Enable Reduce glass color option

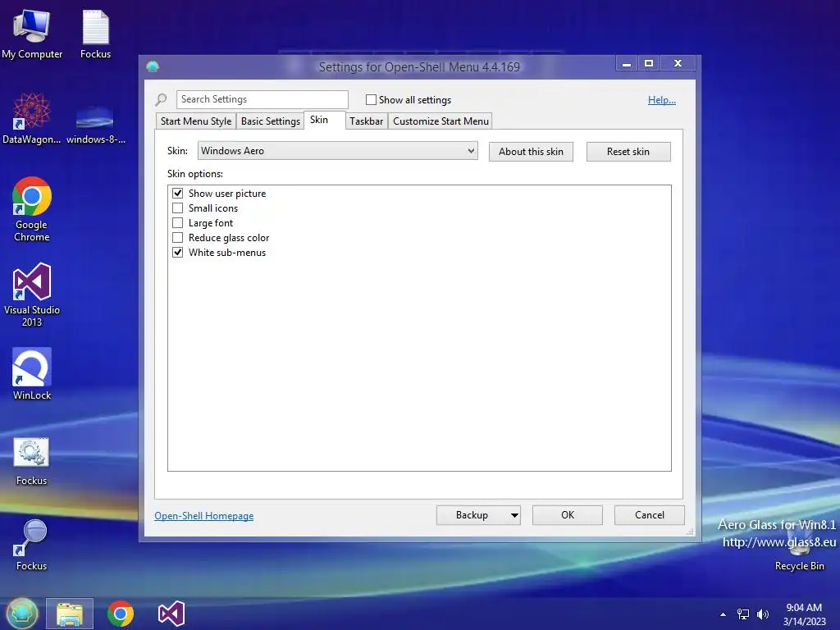point(177,237)
